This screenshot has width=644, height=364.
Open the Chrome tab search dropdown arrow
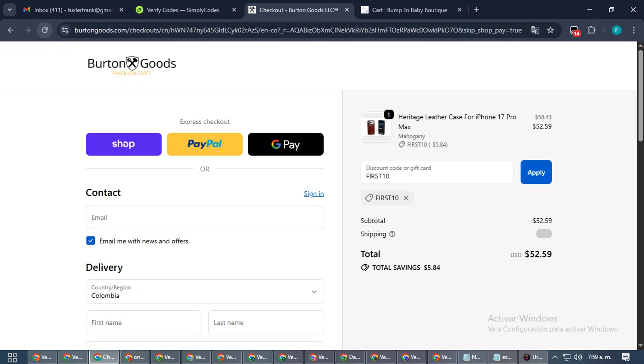tap(9, 9)
